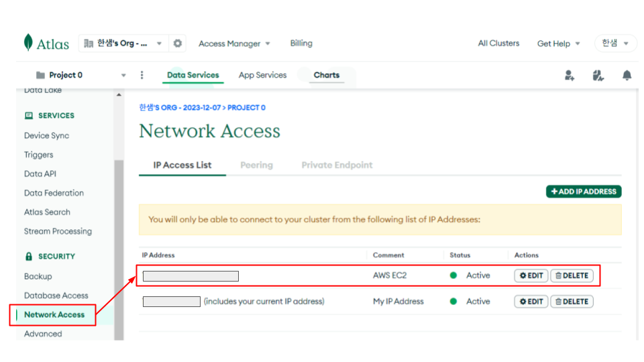The image size is (644, 362).
Task: Click the Atlas leaf logo
Action: [x=28, y=42]
